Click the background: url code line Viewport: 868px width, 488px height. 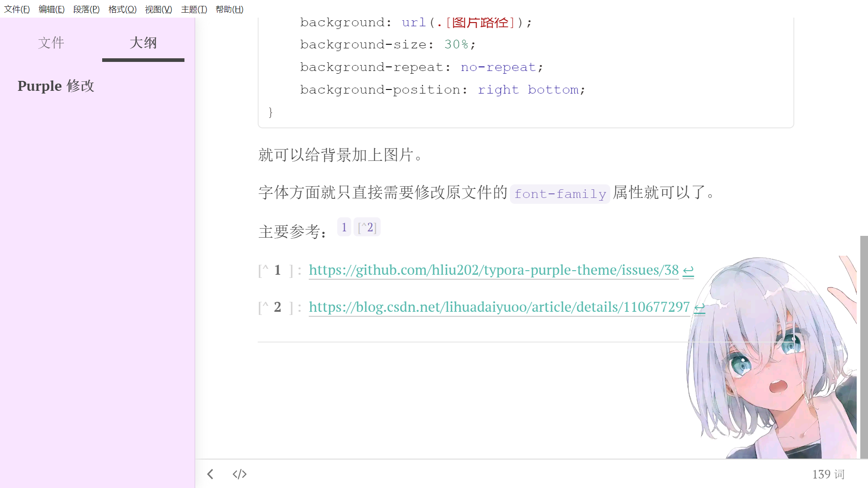coord(416,22)
